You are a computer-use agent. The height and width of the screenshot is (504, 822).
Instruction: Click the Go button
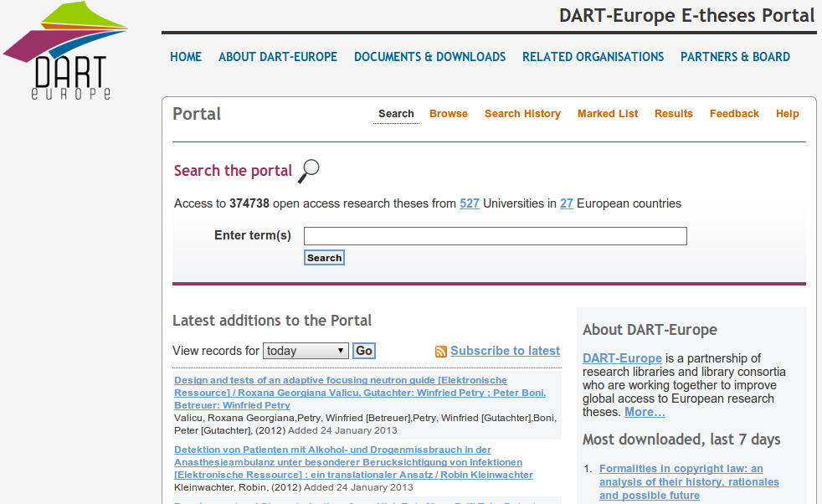coord(364,351)
